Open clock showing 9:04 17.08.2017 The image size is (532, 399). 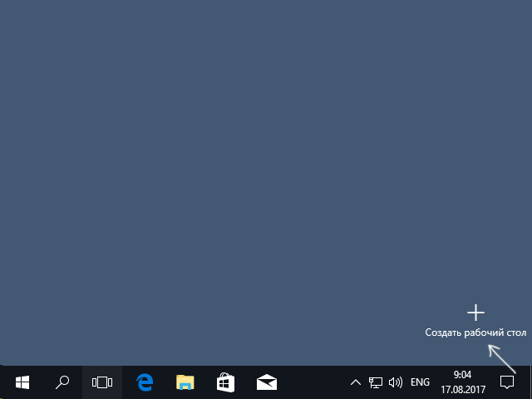point(463,382)
